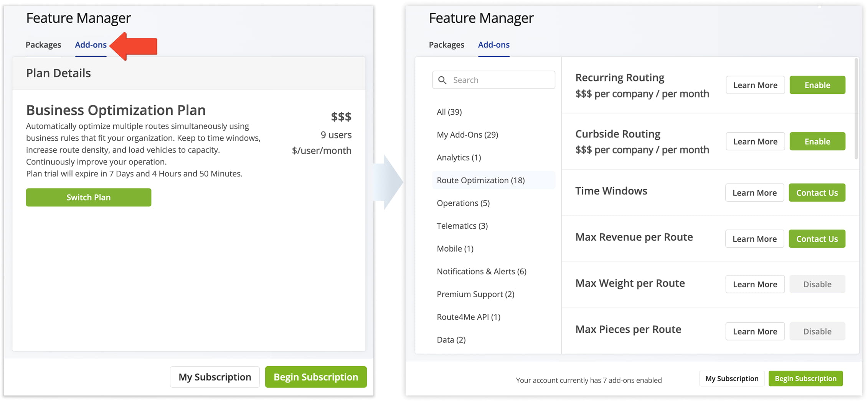Contact Us about Time Windows
The width and height of the screenshot is (868, 402).
817,193
